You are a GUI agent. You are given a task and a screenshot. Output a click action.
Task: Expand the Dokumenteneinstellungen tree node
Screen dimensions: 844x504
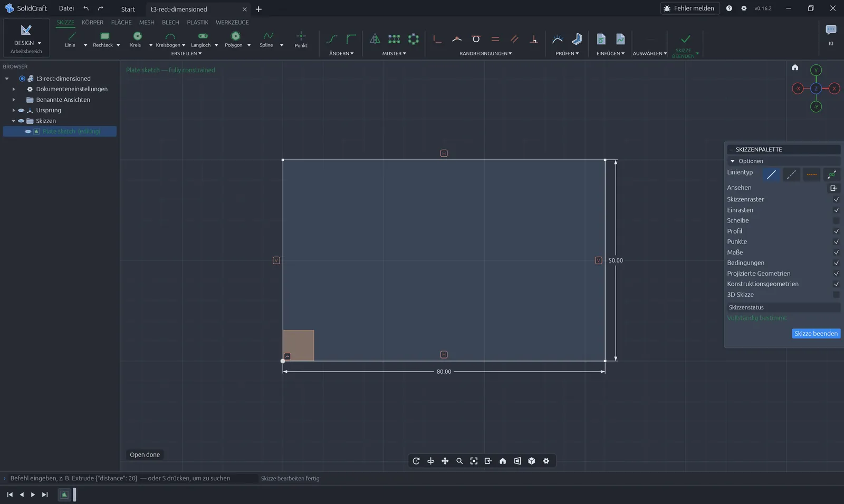point(14,89)
